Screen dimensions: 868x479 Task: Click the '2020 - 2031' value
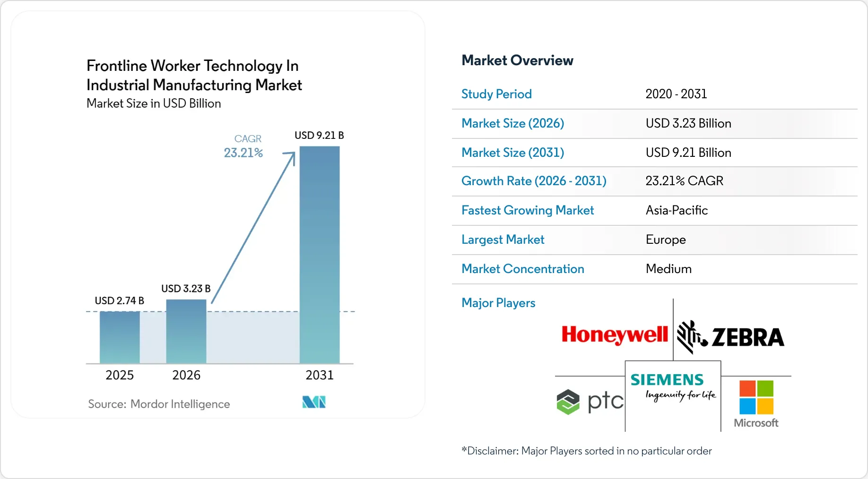(x=676, y=94)
